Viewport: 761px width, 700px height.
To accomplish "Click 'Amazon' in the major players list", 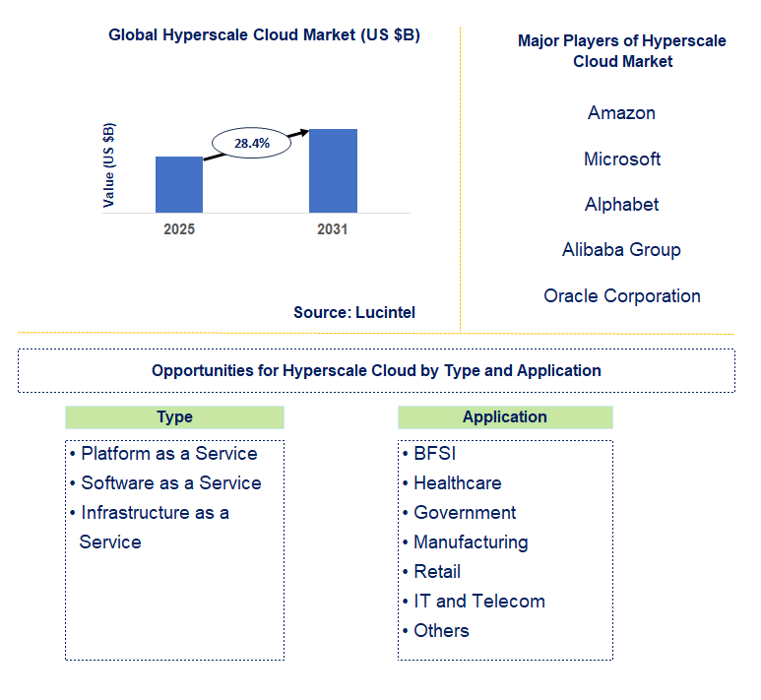I will (622, 112).
